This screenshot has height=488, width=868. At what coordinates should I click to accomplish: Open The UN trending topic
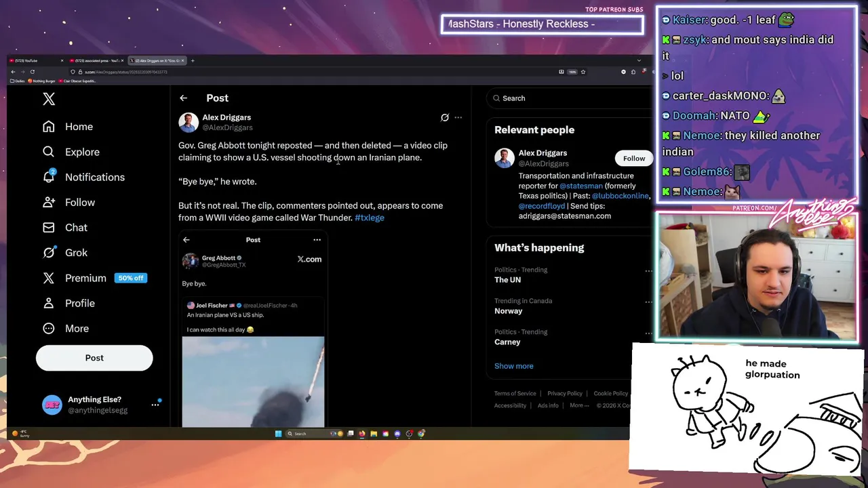click(x=507, y=280)
